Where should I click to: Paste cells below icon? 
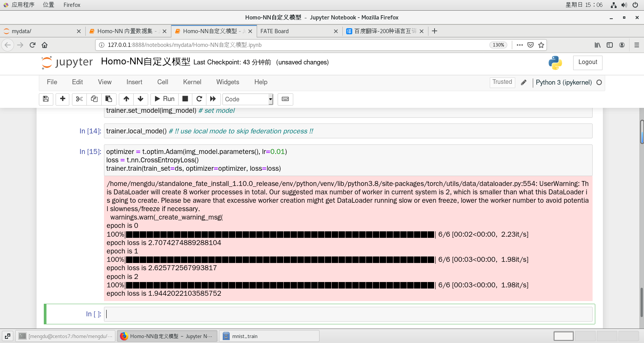coord(109,99)
